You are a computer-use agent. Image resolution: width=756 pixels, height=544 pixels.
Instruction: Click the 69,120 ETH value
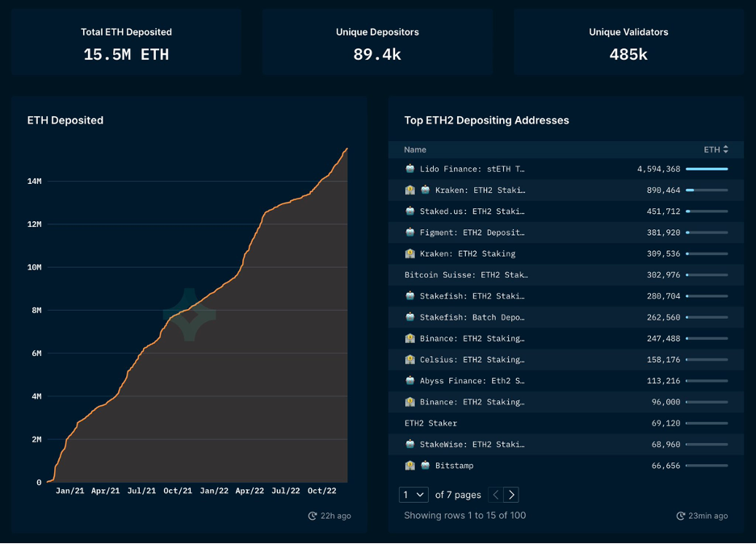(666, 424)
